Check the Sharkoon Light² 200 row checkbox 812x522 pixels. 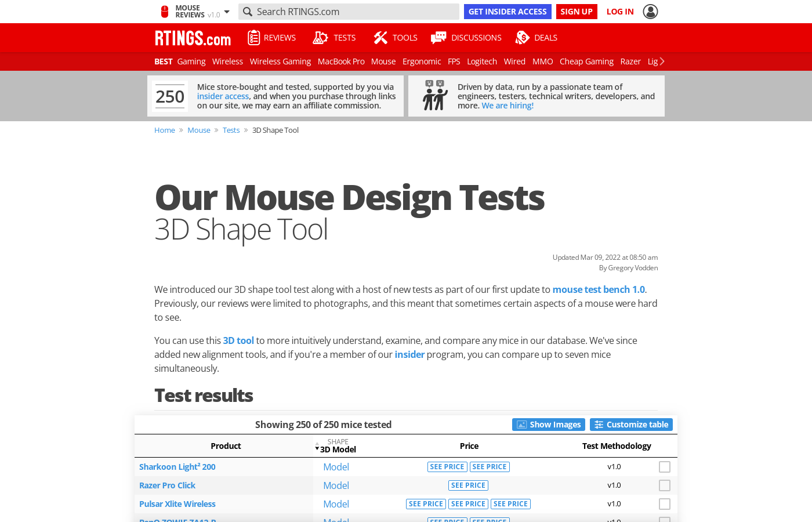click(x=665, y=467)
